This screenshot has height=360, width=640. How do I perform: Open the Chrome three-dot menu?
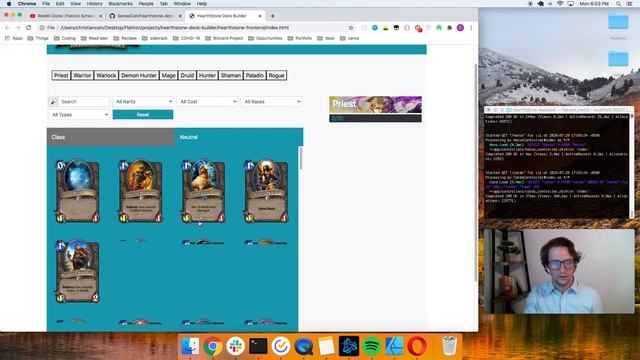click(471, 28)
